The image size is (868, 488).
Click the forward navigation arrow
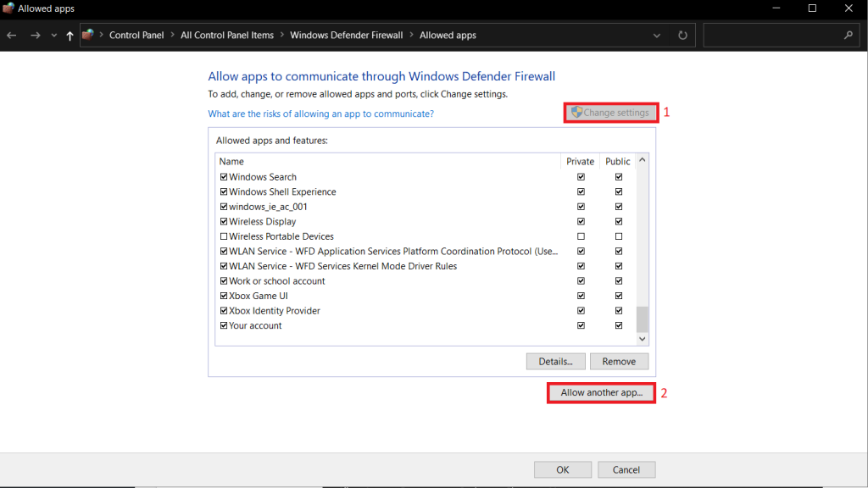click(x=34, y=35)
